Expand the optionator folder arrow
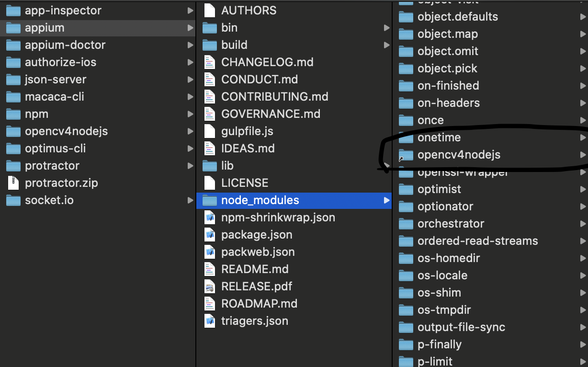 coord(583,206)
